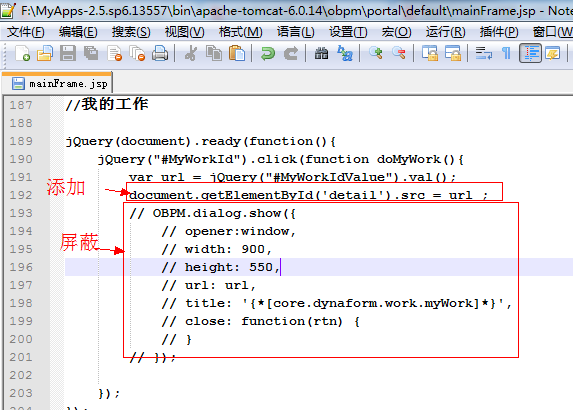Screen dimensions: 573x410
Task: Zoom out with the magnifier minus icon
Action: click(399, 53)
